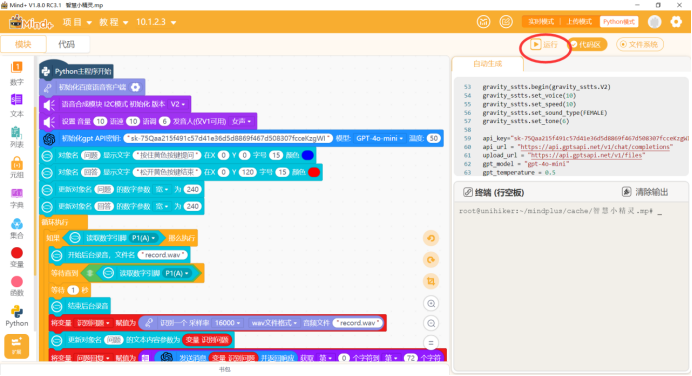Image resolution: width=692 pixels, height=376 pixels.
Task: Open the V2 version dropdown
Action: click(178, 105)
